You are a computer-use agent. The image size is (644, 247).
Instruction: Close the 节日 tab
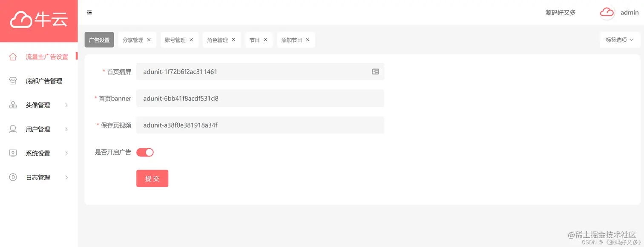click(x=265, y=40)
